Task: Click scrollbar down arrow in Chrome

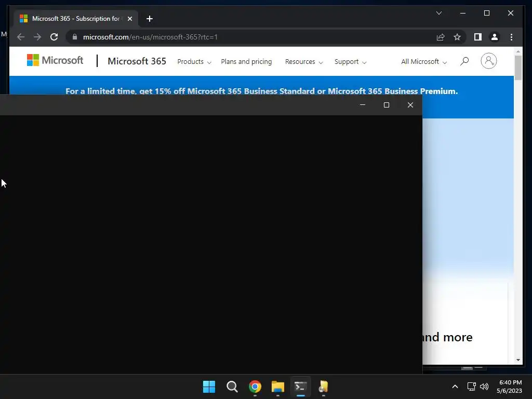Action: 518,360
